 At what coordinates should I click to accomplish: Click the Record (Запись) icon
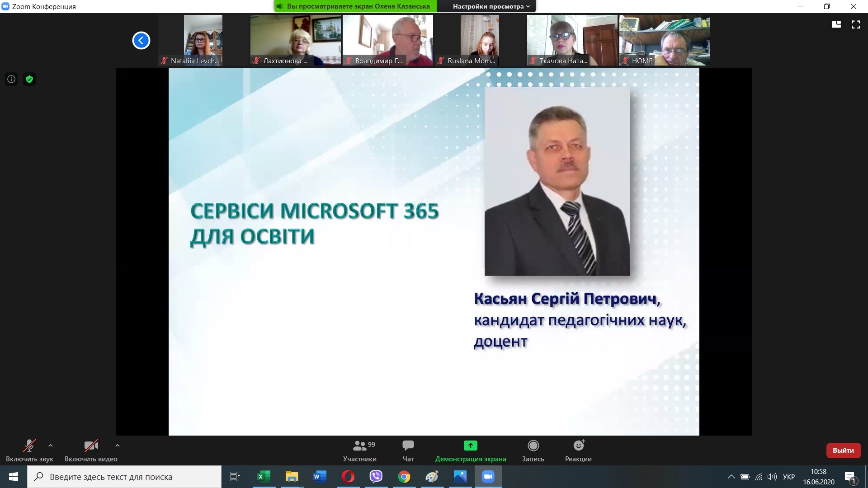(x=533, y=446)
